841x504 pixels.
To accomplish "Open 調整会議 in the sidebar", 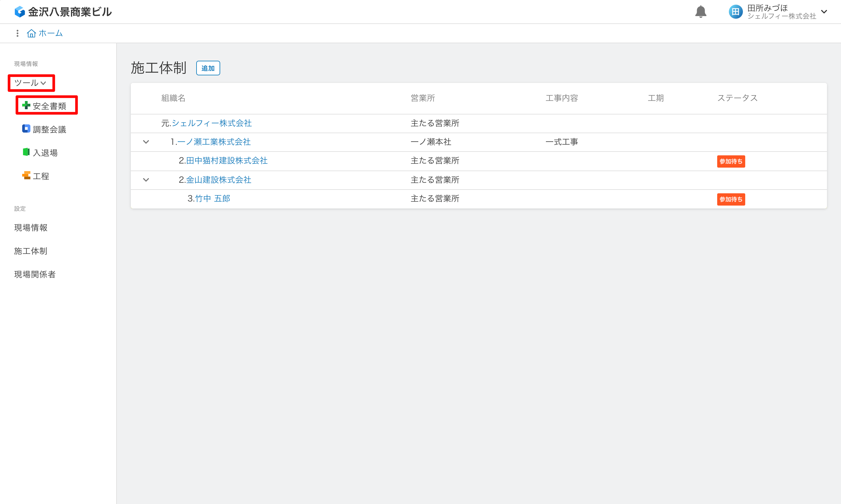I will [x=50, y=129].
